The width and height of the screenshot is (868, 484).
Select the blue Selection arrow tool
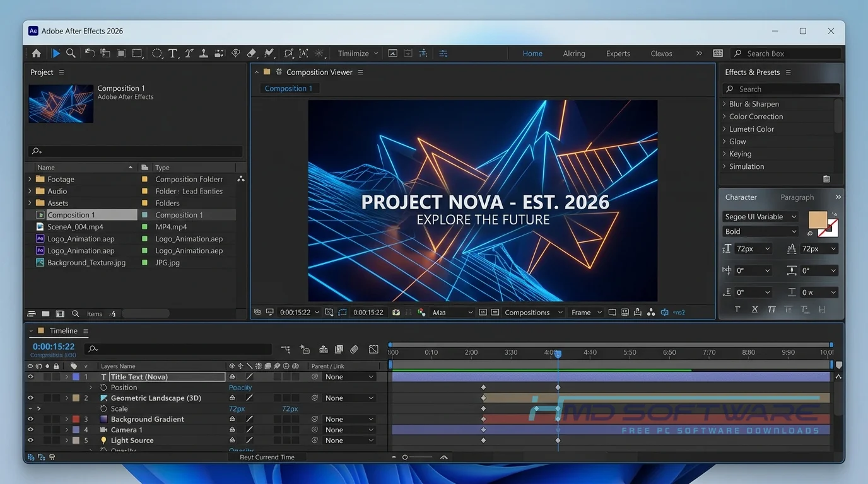click(x=56, y=54)
